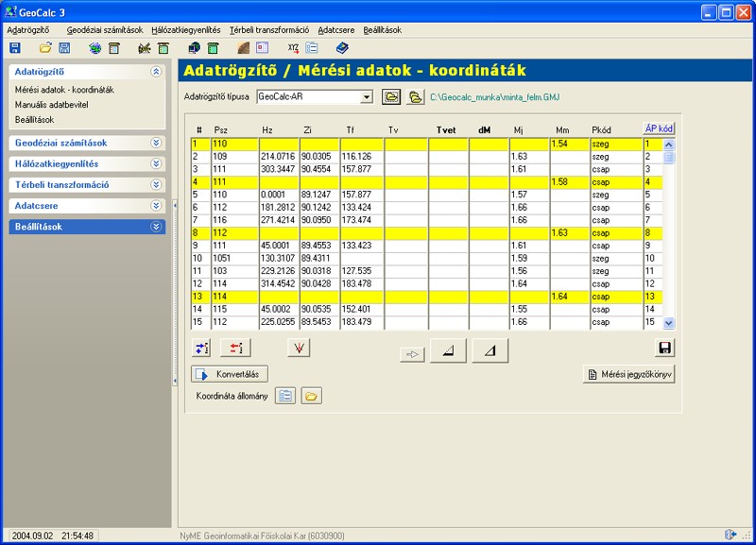Click the checklist icon right of XYZ icon
This screenshot has width=756, height=545.
pyautogui.click(x=312, y=48)
